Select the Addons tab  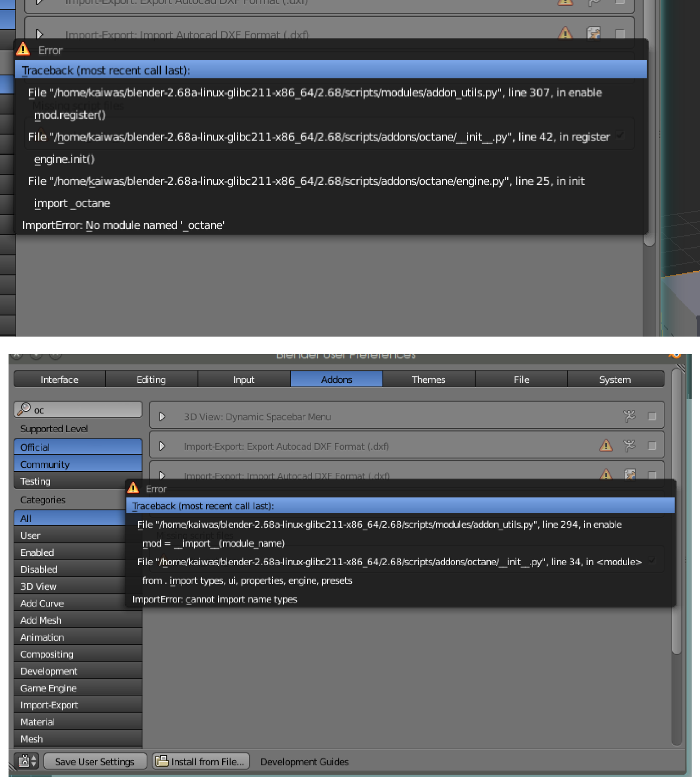click(x=337, y=379)
